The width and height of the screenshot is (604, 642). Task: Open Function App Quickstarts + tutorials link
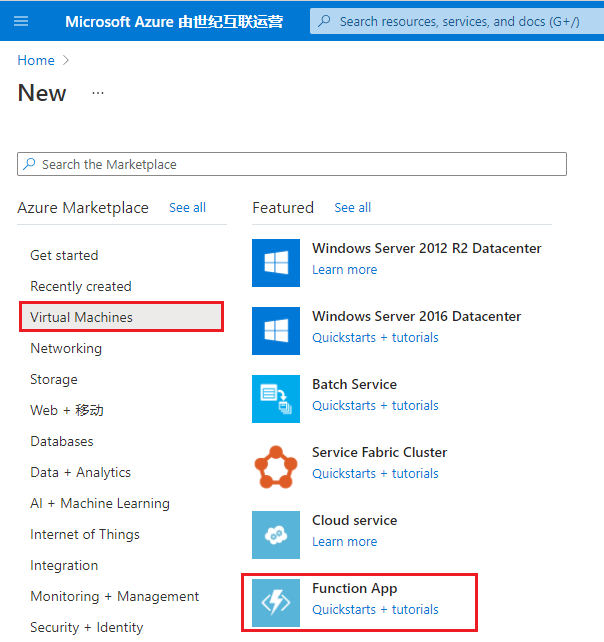pos(375,609)
